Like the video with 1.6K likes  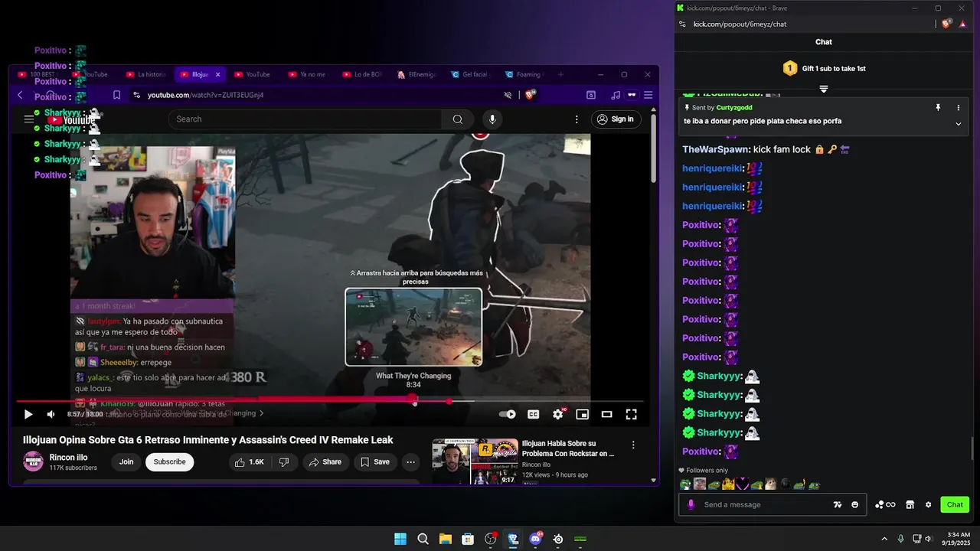point(250,462)
